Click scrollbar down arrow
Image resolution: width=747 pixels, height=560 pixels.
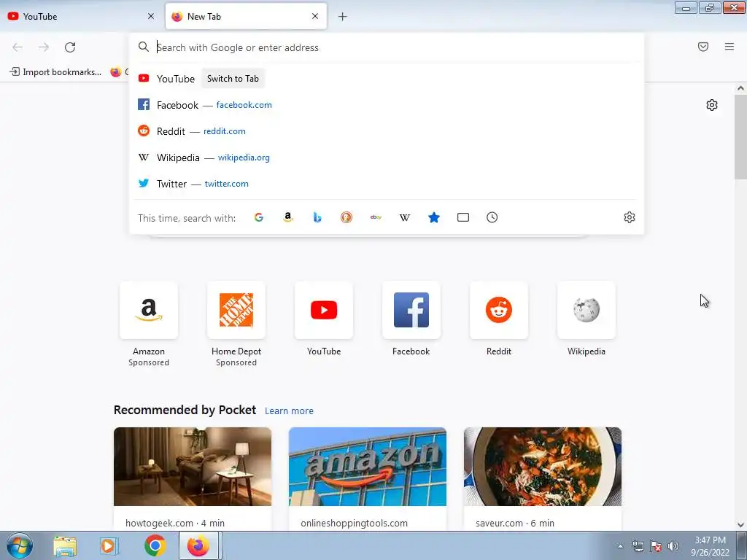click(740, 525)
